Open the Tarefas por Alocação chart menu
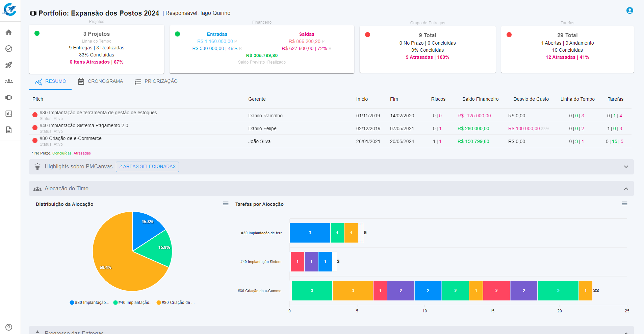The height and width of the screenshot is (334, 644). coord(624,204)
